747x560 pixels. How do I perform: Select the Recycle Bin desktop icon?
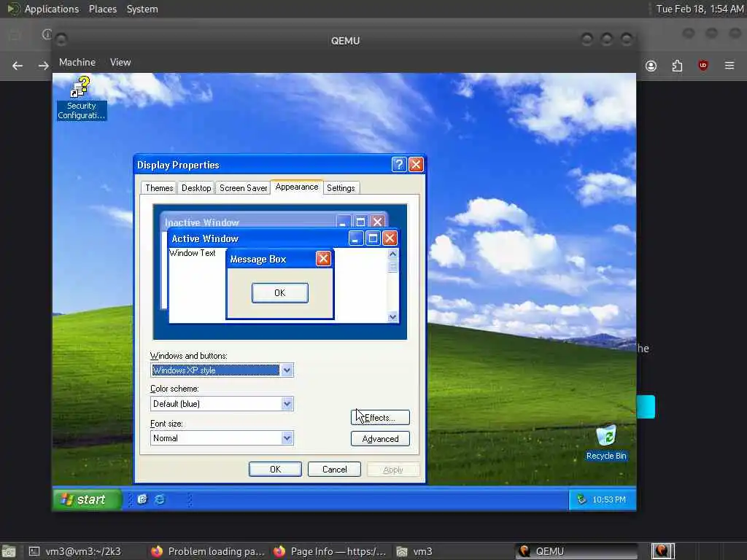(606, 443)
